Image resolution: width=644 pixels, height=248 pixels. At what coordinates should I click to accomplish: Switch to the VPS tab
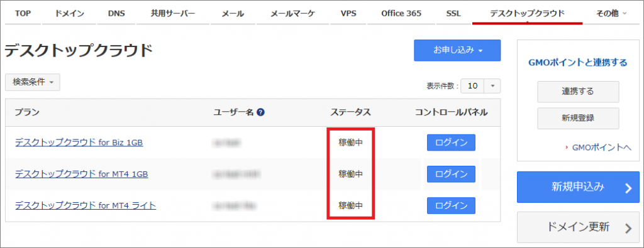(x=348, y=14)
